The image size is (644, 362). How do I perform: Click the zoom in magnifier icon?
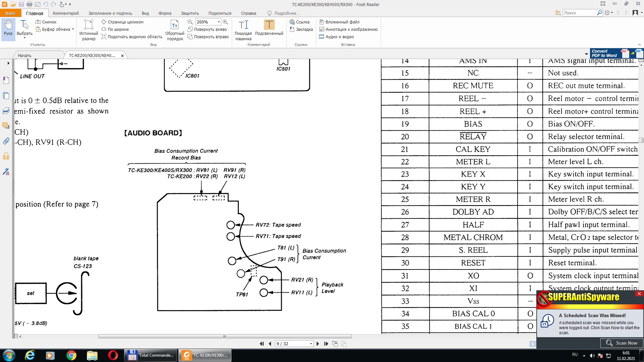click(x=225, y=22)
